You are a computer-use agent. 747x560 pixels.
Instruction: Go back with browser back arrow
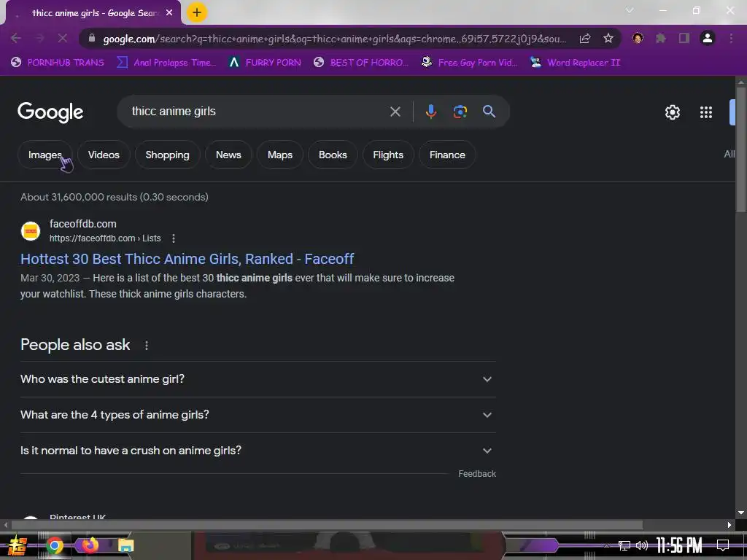pos(16,38)
